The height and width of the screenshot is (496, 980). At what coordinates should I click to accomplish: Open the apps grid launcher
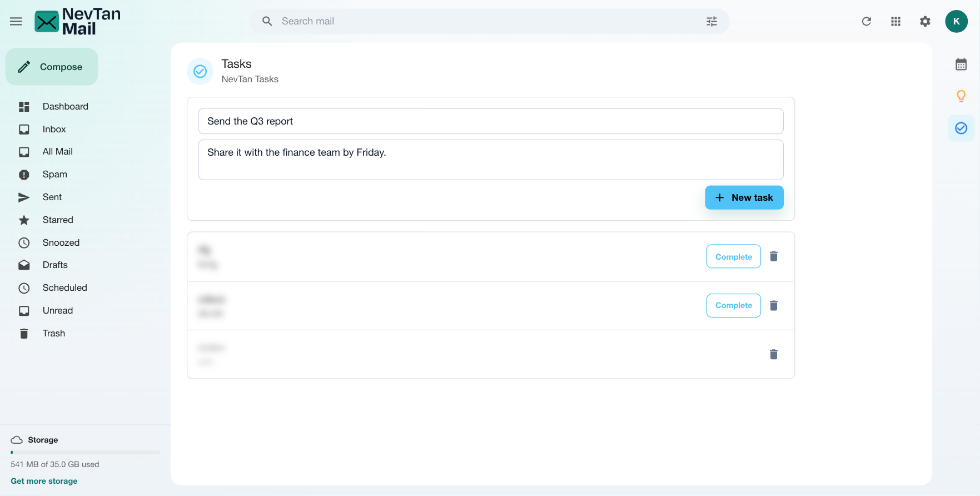(x=896, y=21)
